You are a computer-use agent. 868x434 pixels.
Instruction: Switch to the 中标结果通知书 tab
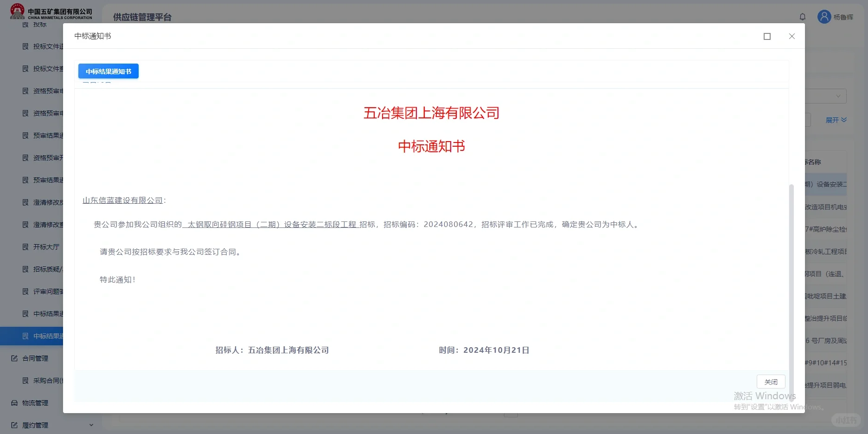tap(108, 71)
